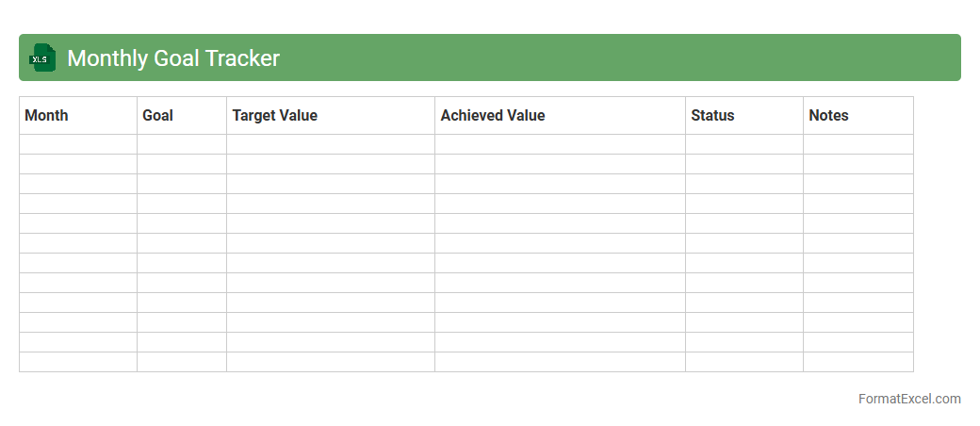Open the FormatExcel.com link
980x426 pixels.
908,399
